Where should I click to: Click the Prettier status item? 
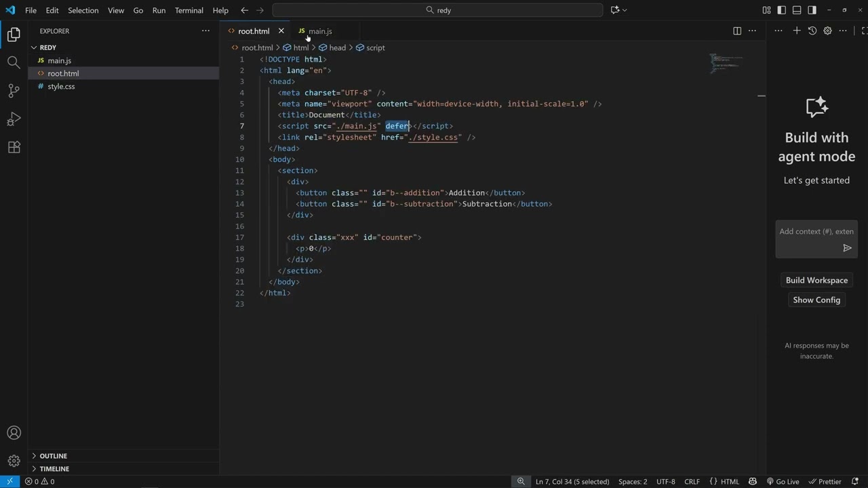824,481
